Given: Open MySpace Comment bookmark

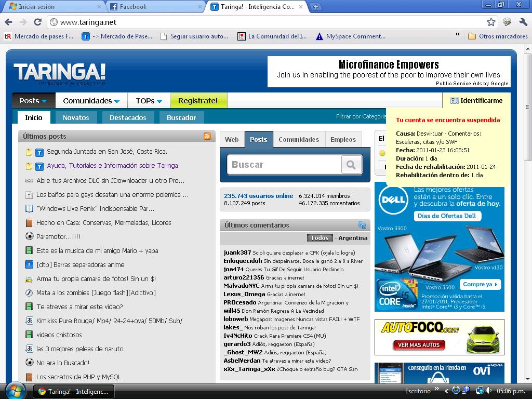Looking at the screenshot, I should pyautogui.click(x=351, y=36).
